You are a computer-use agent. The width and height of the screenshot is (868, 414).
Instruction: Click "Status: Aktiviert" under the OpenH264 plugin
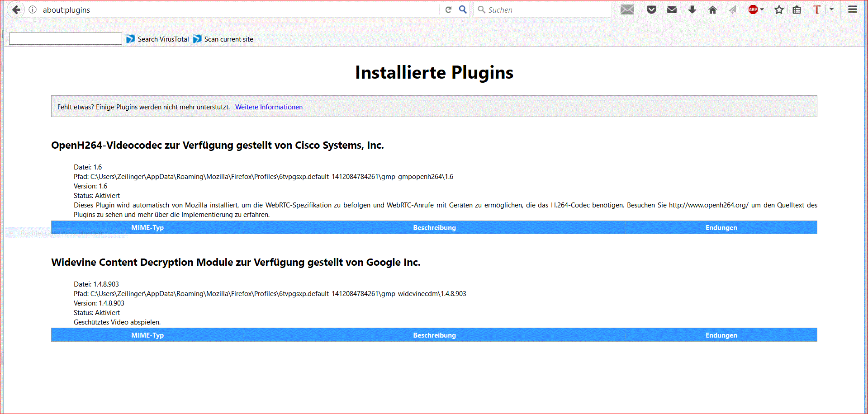97,196
